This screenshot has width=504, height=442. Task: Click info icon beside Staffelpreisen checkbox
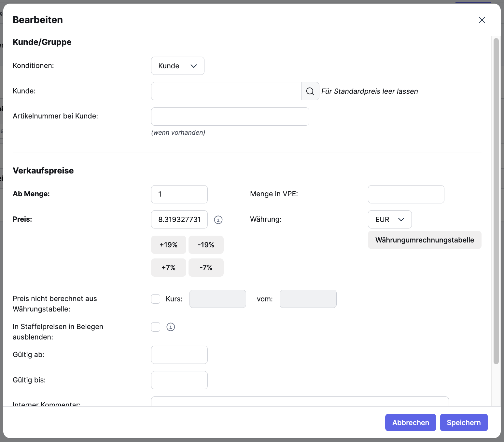(x=171, y=327)
